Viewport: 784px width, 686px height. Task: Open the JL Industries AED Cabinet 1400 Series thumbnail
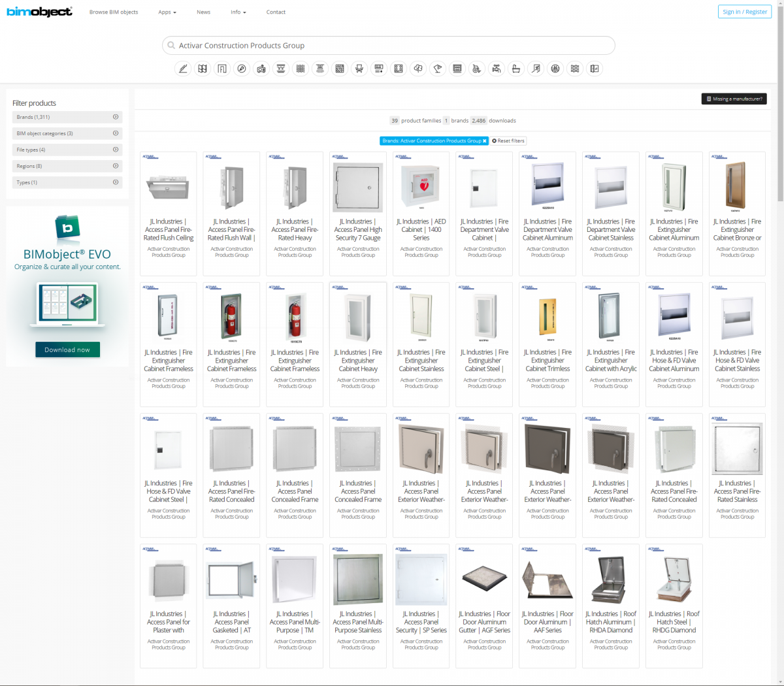click(421, 186)
